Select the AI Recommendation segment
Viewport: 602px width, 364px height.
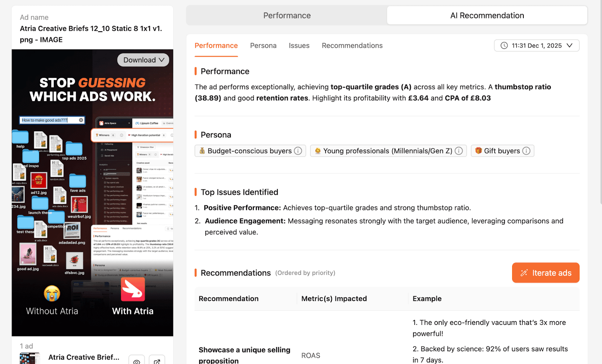click(487, 15)
